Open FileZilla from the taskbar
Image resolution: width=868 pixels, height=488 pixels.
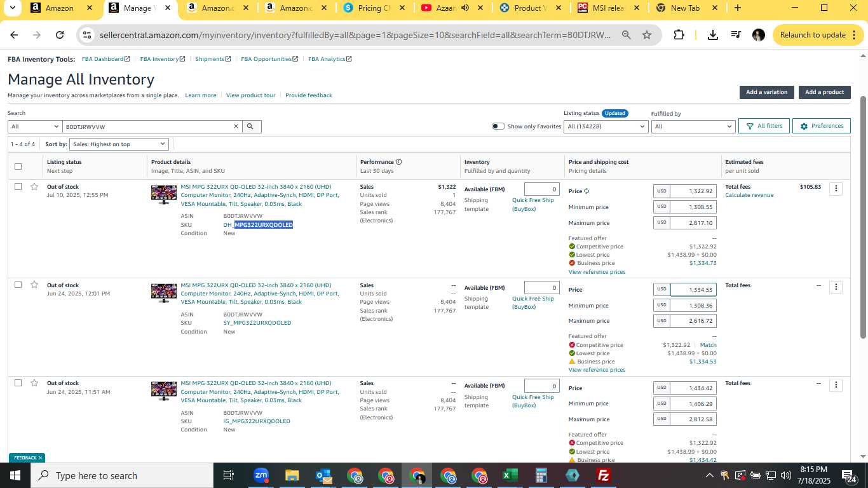tap(604, 475)
